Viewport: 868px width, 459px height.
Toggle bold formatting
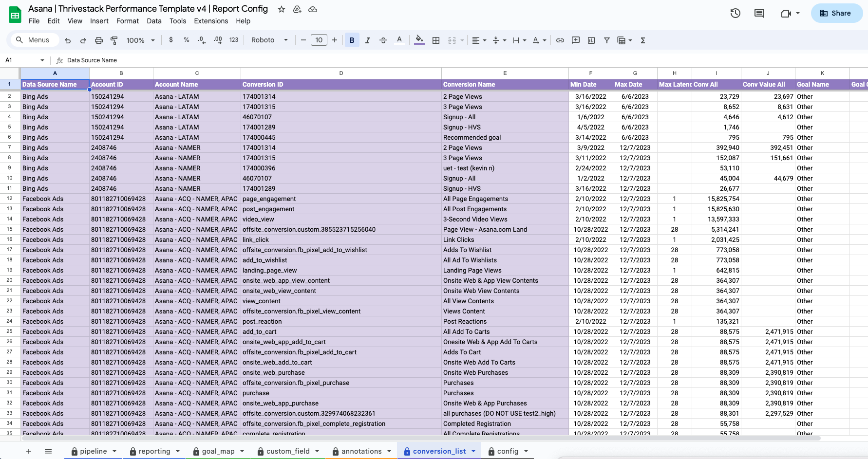pos(352,40)
